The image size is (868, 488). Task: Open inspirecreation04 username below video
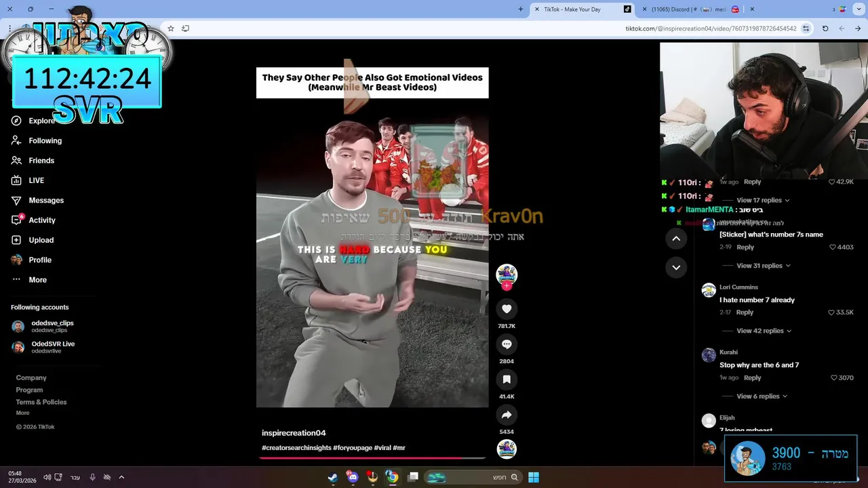(x=294, y=433)
